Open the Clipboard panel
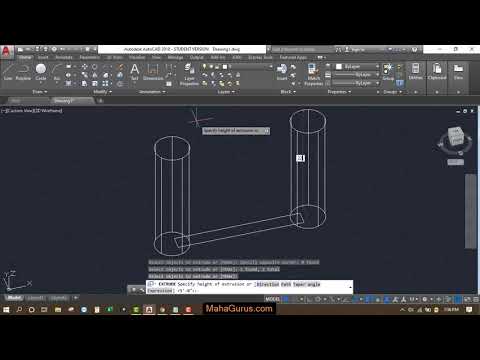The image size is (480, 360). pyautogui.click(x=437, y=72)
